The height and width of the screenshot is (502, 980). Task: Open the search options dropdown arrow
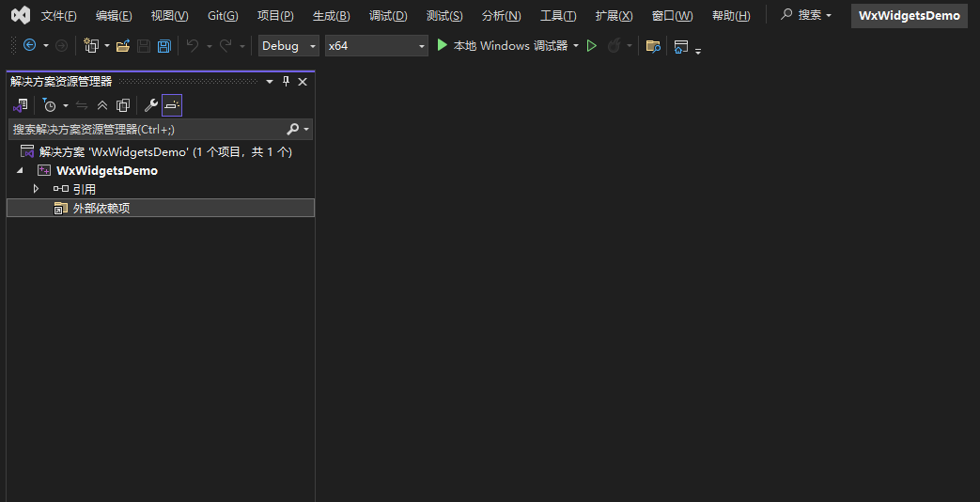306,130
